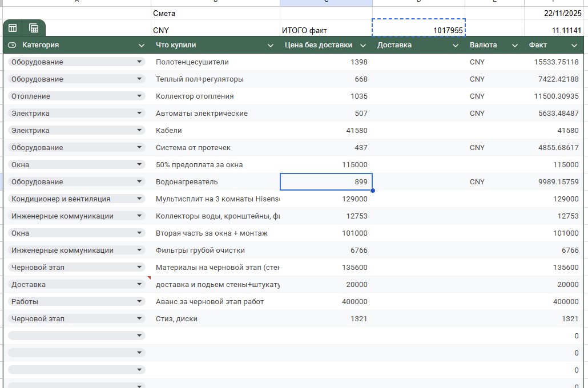Show the Валюта column header menu
This screenshot has height=388, width=588.
(x=515, y=45)
